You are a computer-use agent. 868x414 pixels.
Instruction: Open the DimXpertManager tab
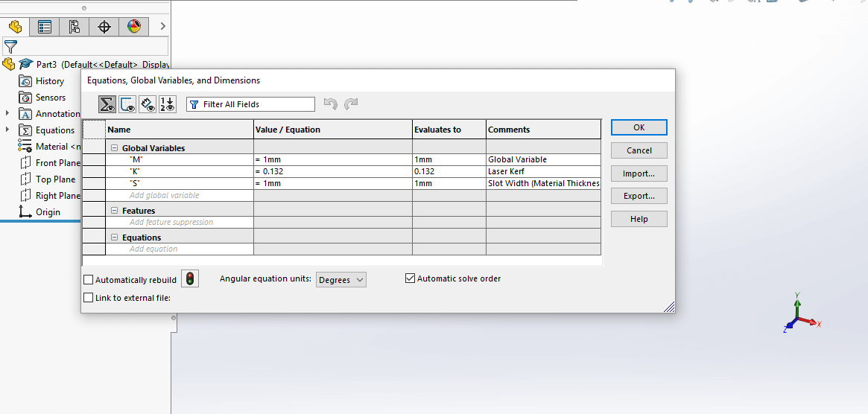pos(104,27)
